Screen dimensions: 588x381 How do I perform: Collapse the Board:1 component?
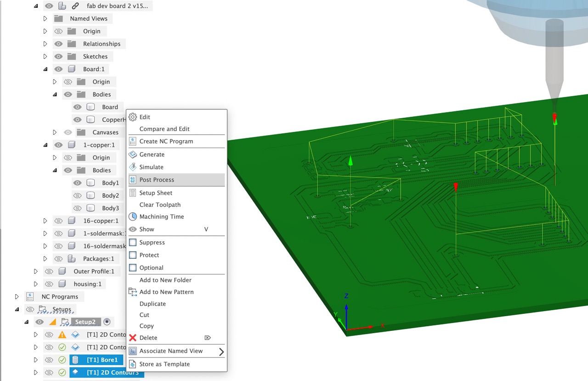[45, 69]
